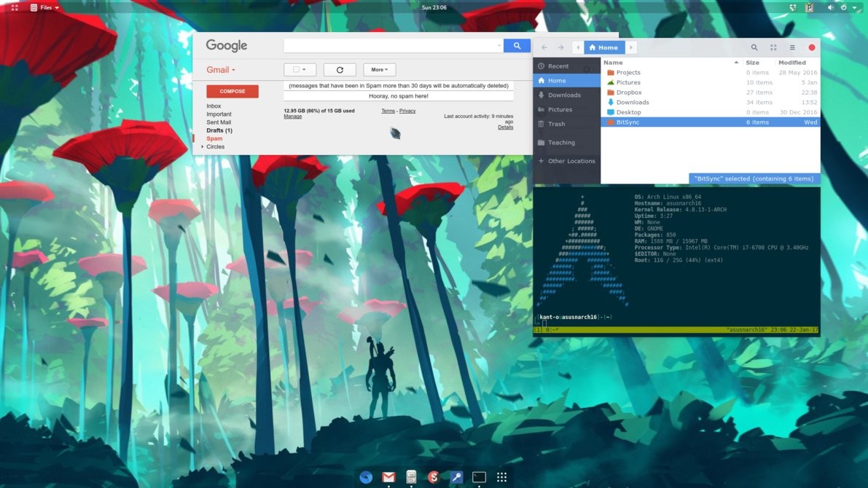This screenshot has width=868, height=488.
Task: Click the Dropbox tray icon in top bar
Action: [793, 8]
